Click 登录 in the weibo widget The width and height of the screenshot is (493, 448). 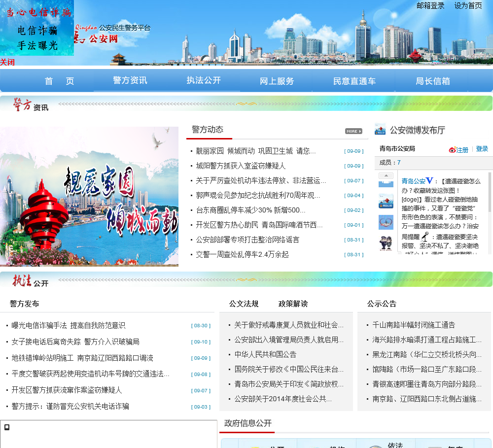pyautogui.click(x=482, y=149)
